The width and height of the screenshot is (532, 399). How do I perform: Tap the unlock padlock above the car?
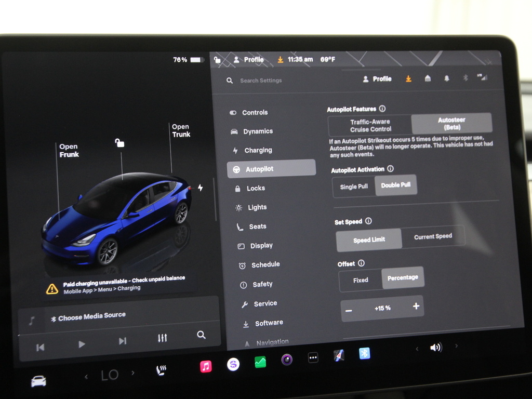(119, 143)
